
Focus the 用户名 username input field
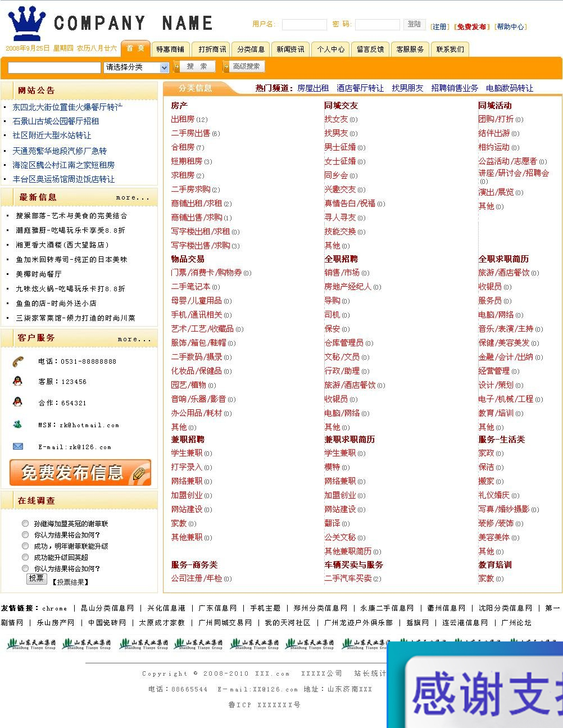point(304,25)
